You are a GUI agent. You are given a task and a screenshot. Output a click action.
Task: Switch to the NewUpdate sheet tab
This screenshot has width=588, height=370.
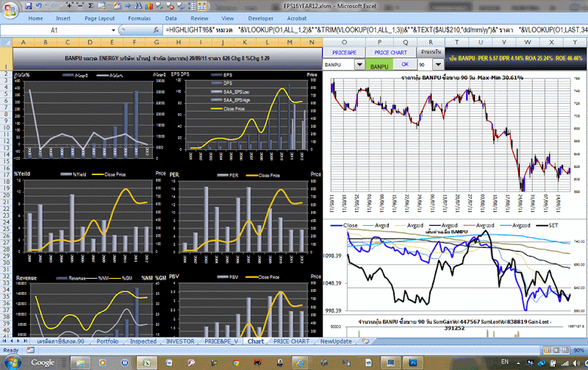[x=336, y=341]
